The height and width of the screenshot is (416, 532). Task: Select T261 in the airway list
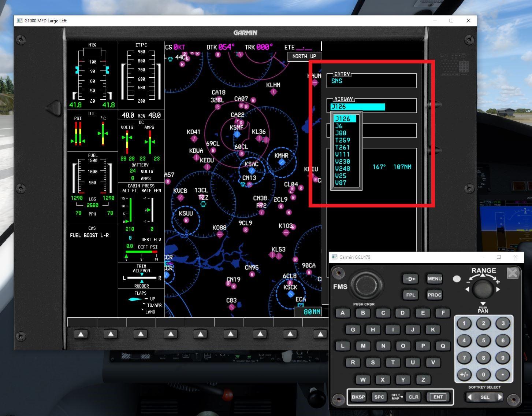click(x=343, y=147)
